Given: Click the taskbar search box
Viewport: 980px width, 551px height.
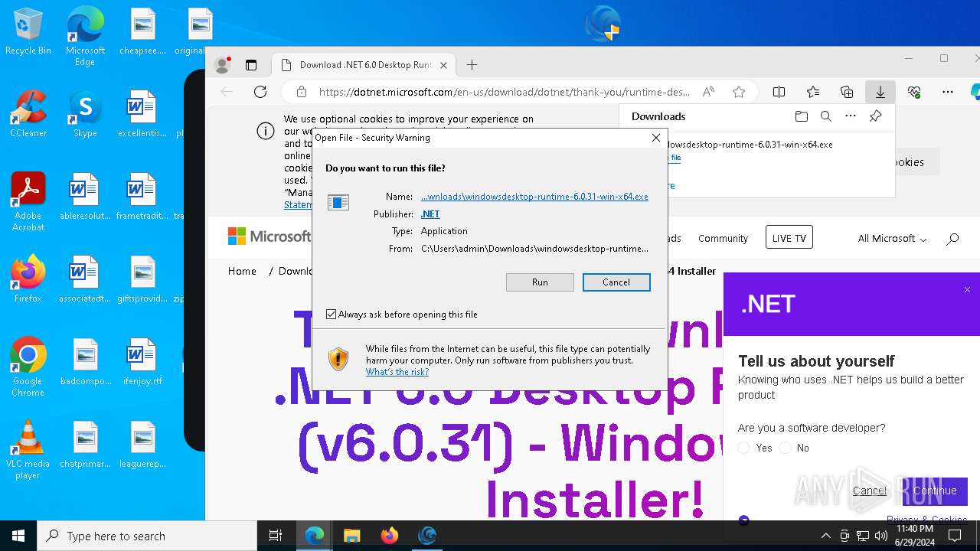Looking at the screenshot, I should click(147, 536).
